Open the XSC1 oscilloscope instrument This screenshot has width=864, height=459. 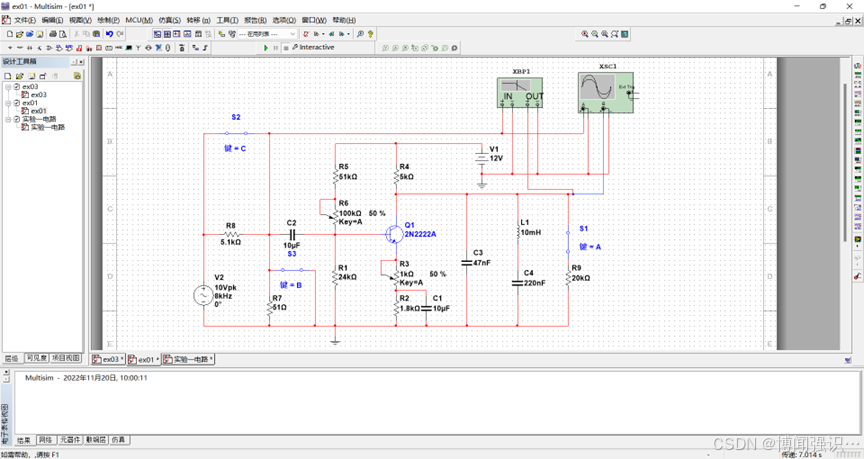point(606,93)
